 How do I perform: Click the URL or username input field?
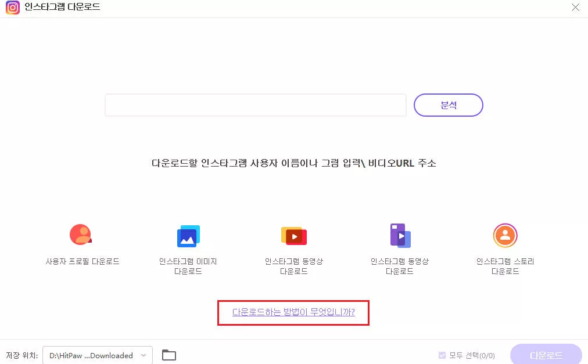[x=256, y=105]
